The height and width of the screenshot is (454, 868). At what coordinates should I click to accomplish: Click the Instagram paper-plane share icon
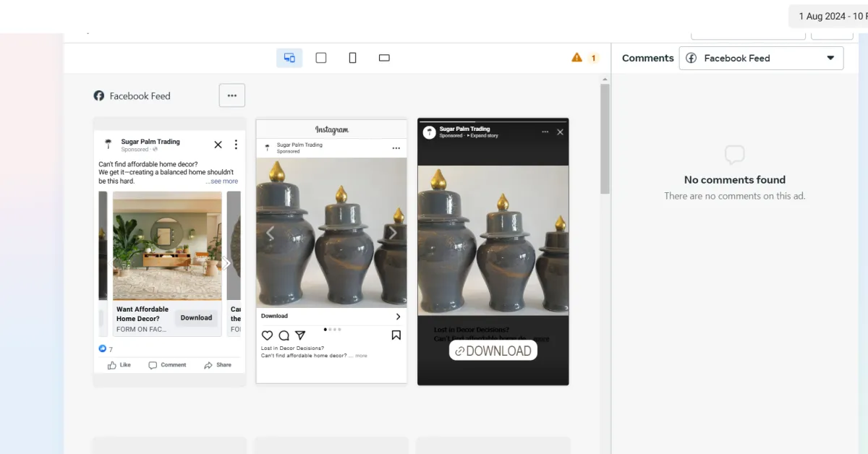pyautogui.click(x=300, y=335)
